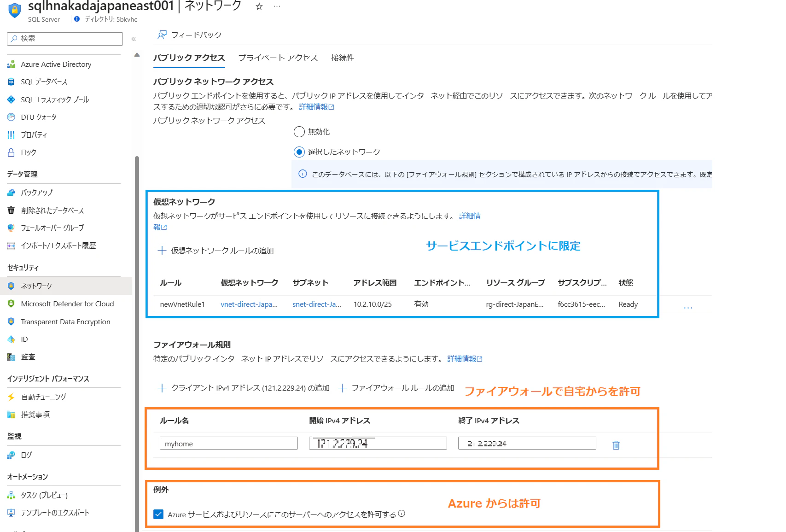Click info icon beside Azure services checkbox
The width and height of the screenshot is (786, 532).
click(402, 514)
